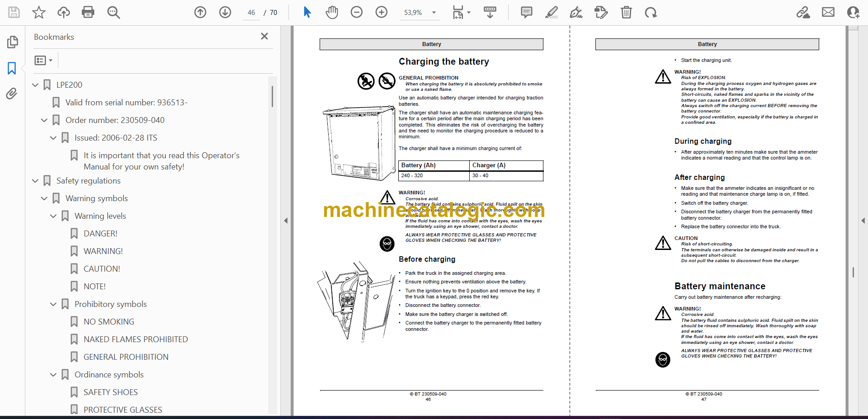Click the 'Charging the battery' page heading
The width and height of the screenshot is (868, 419).
point(444,61)
